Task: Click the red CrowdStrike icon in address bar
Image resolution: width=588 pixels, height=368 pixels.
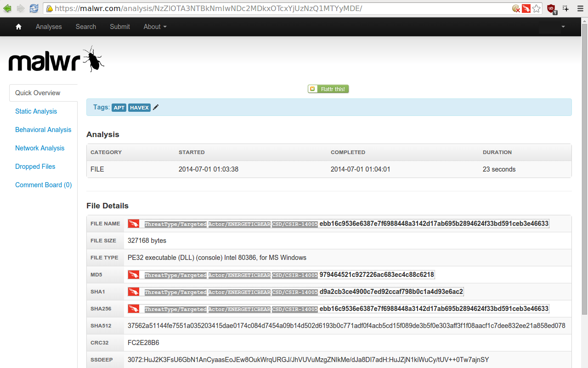Action: [x=526, y=8]
